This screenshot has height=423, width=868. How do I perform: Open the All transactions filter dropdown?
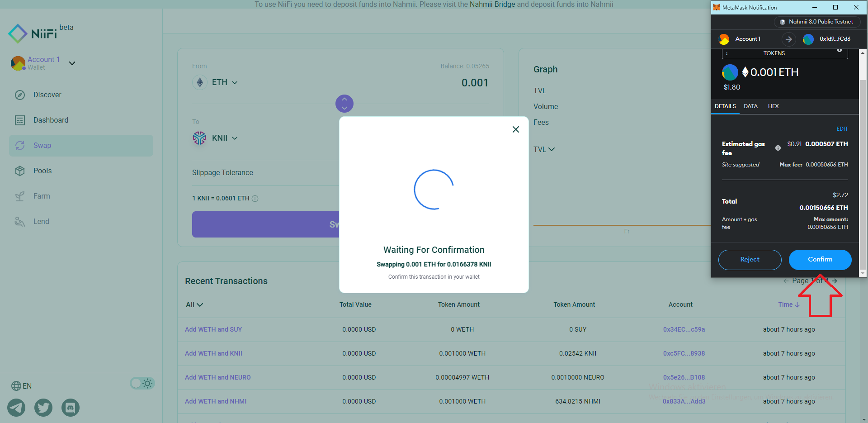194,305
